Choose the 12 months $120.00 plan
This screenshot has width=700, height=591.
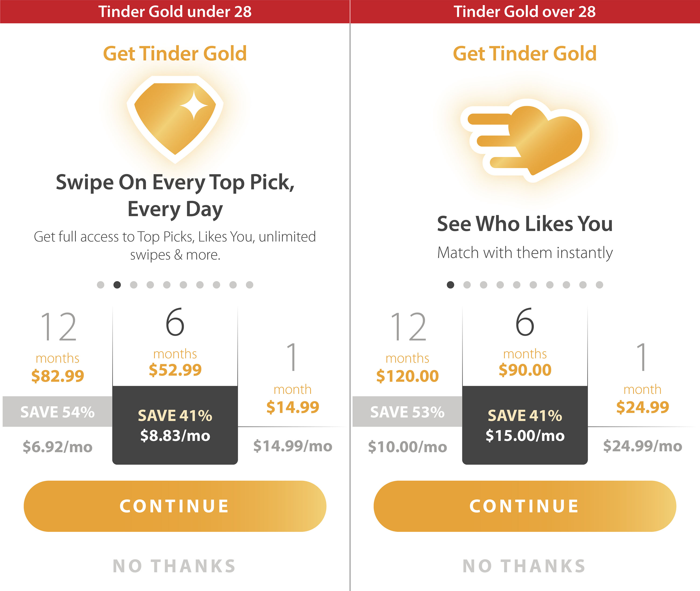tap(407, 382)
